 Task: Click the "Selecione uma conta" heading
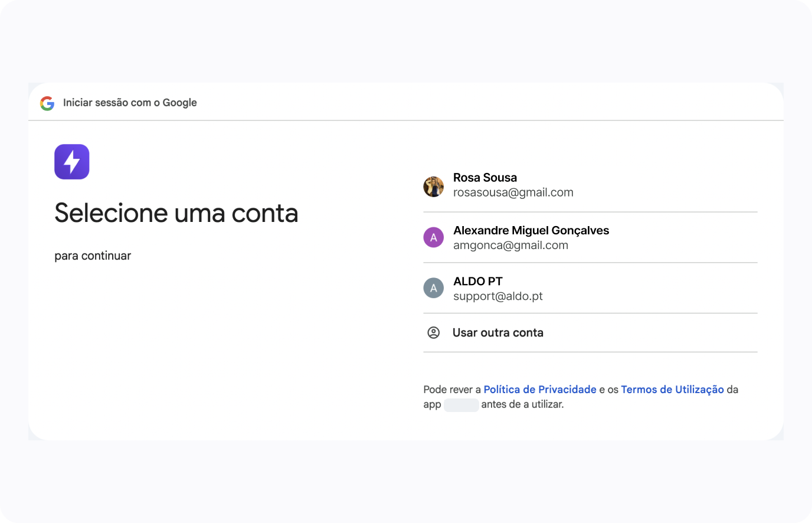click(176, 213)
